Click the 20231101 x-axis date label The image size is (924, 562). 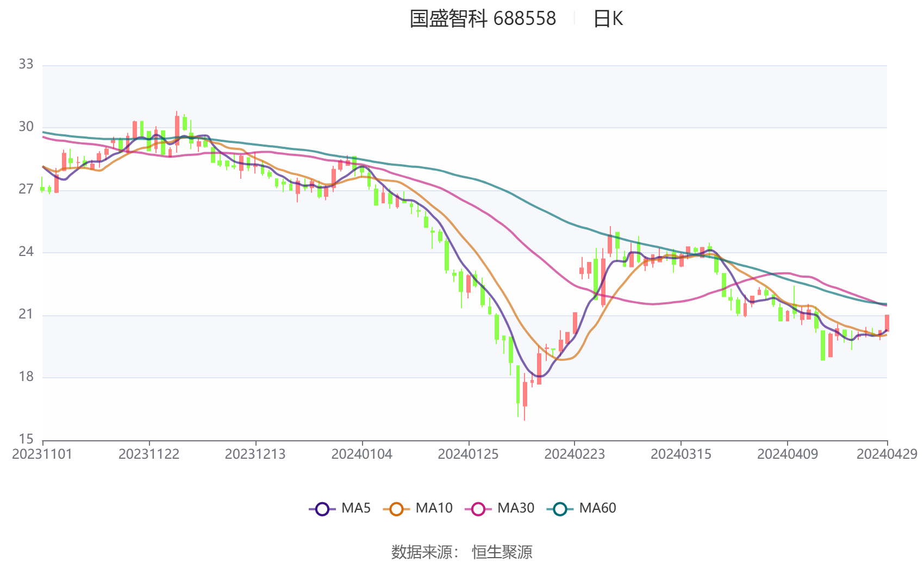tap(42, 454)
